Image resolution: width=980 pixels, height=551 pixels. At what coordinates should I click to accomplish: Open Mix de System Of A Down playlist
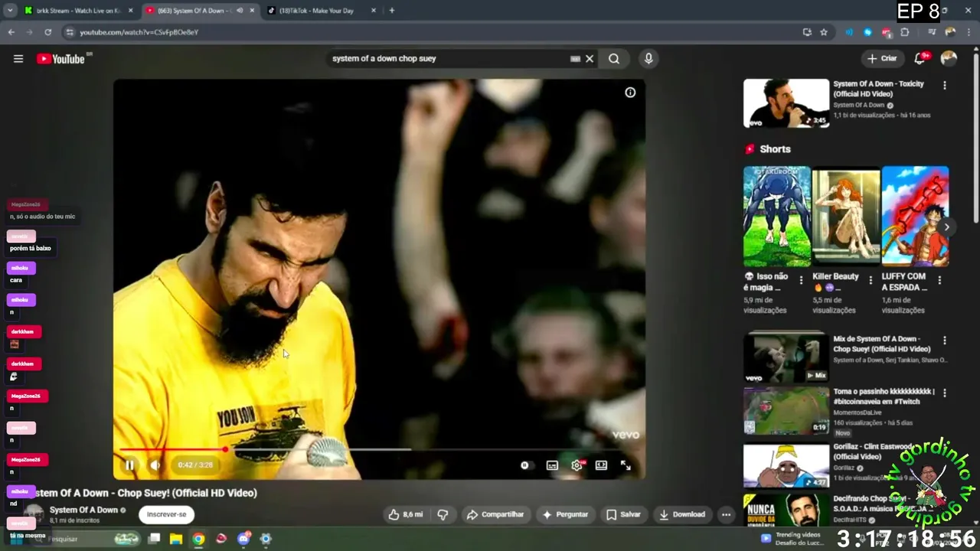(786, 357)
